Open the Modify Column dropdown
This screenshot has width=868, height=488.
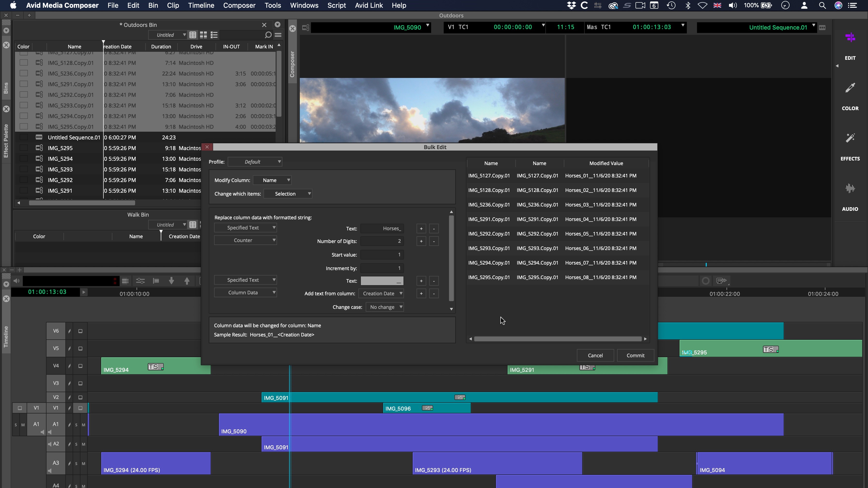pyautogui.click(x=272, y=180)
